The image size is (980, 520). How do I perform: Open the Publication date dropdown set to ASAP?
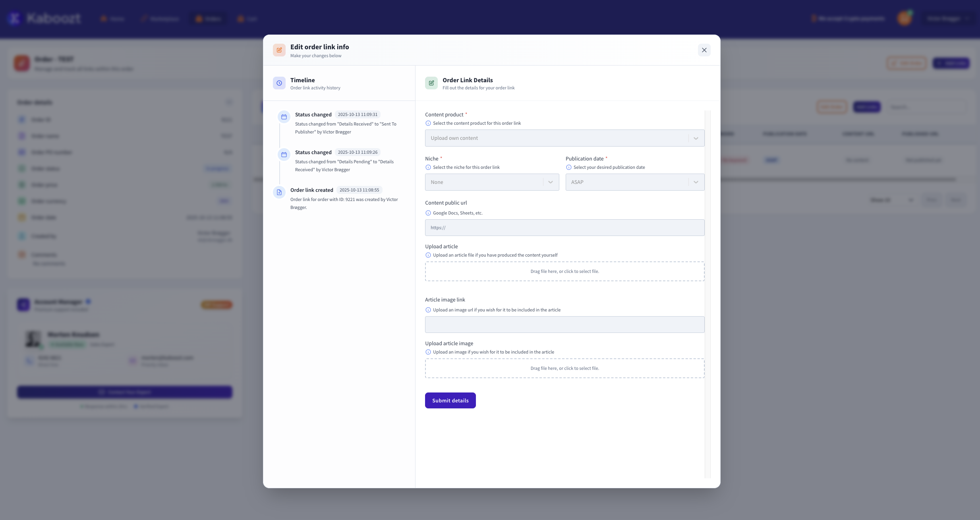click(634, 182)
